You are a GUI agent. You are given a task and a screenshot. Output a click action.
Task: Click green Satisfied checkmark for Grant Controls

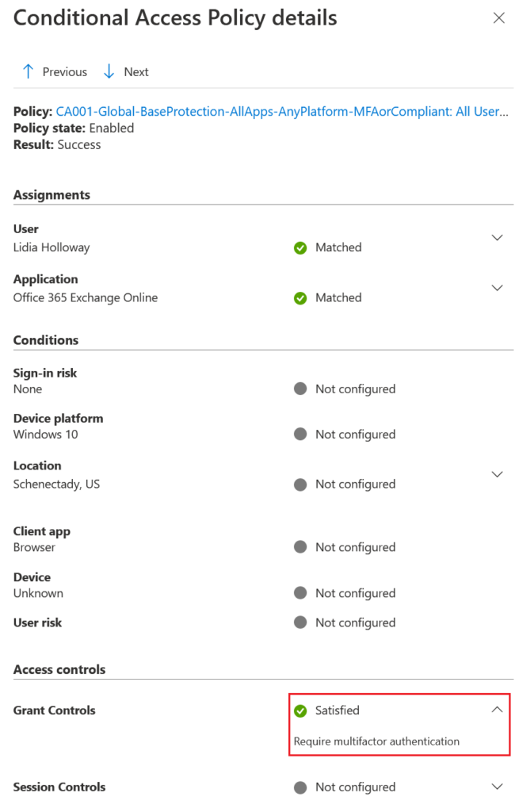300,710
